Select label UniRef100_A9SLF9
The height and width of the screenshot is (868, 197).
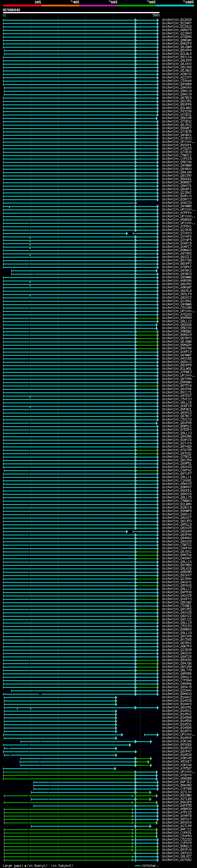177,294
